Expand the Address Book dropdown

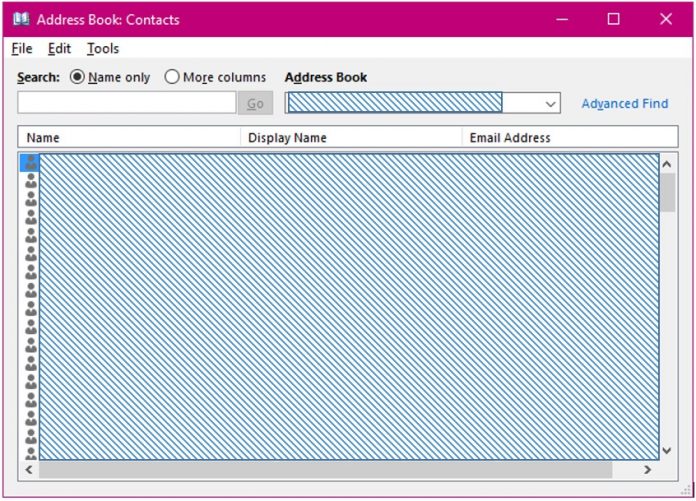pyautogui.click(x=550, y=104)
